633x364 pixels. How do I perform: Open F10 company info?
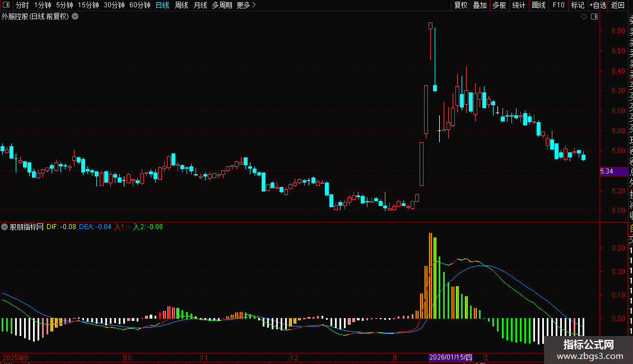(558, 5)
